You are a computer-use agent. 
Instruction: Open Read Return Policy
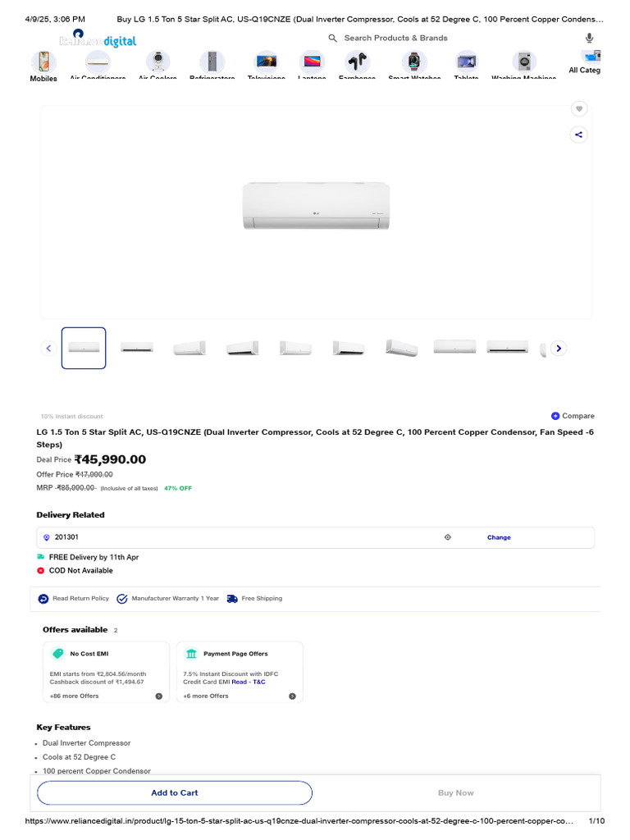coord(74,598)
